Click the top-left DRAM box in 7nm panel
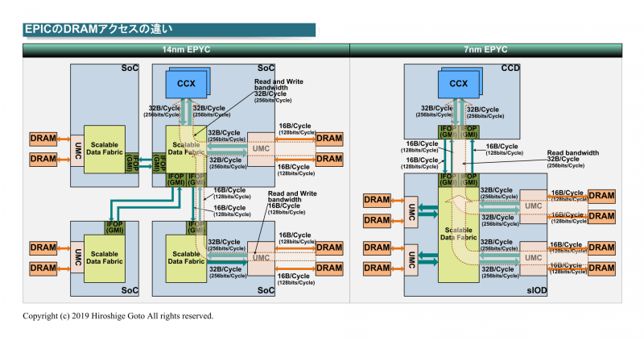This screenshot has height=341, width=644. (377, 200)
